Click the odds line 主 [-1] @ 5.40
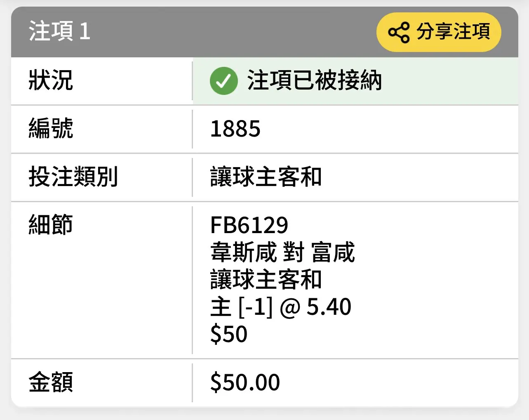The width and height of the screenshot is (529, 420). click(281, 307)
